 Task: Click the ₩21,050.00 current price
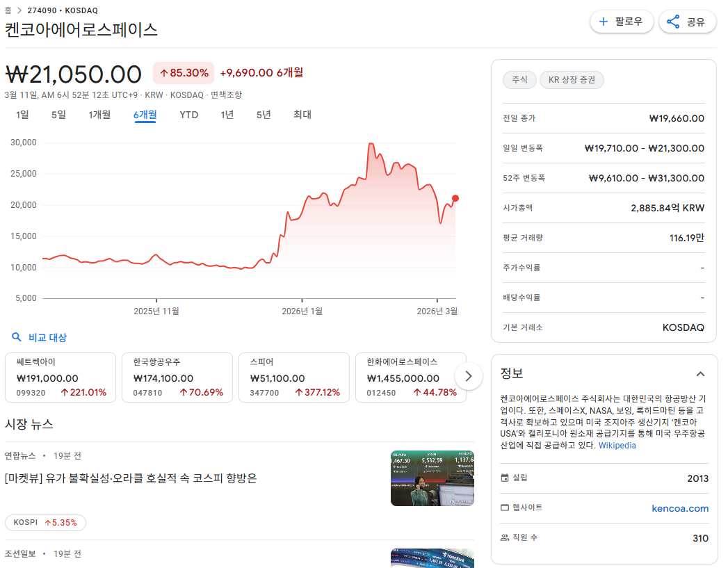74,74
